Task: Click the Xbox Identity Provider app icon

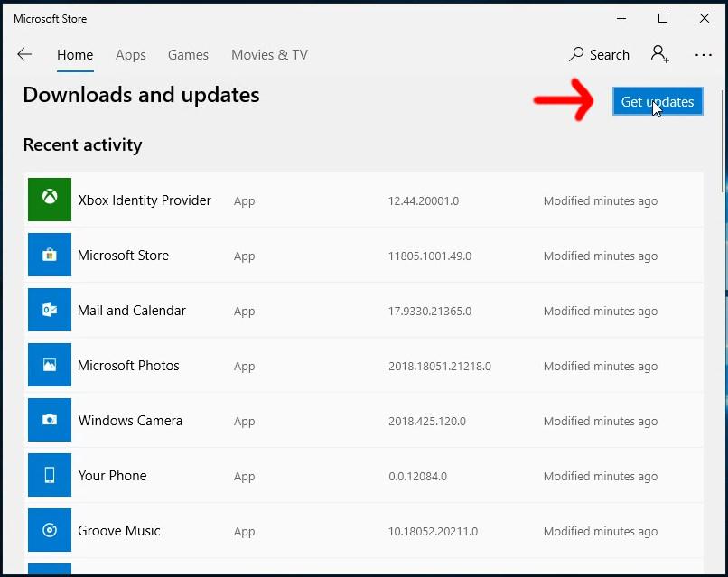Action: pos(50,200)
